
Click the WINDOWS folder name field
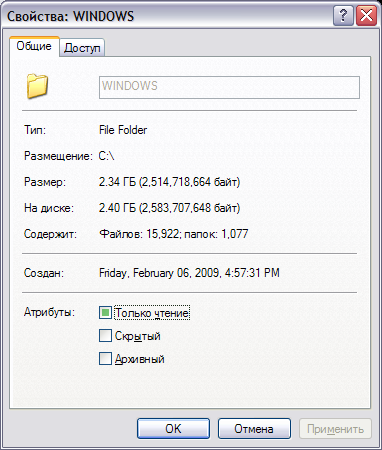(229, 87)
